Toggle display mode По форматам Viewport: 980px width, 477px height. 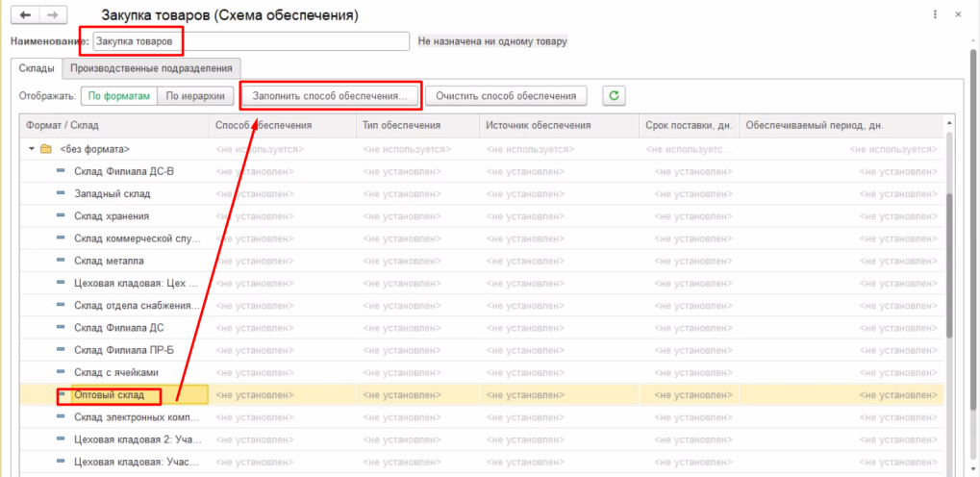click(x=117, y=95)
